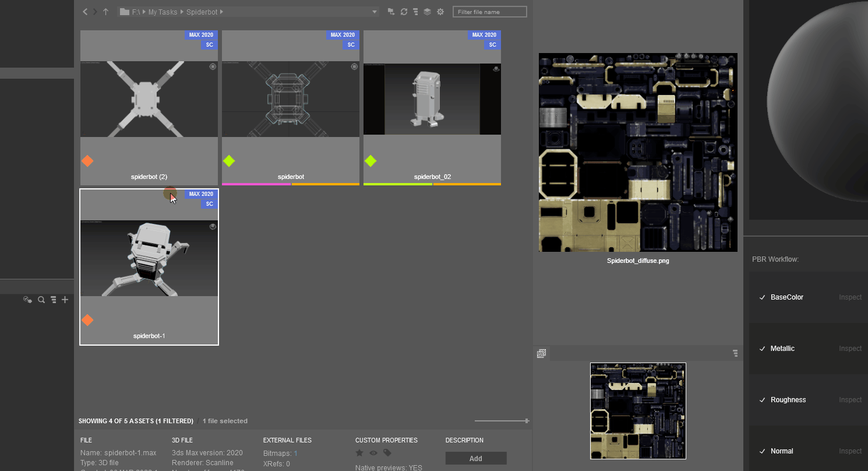Select the spiderbot (2) asset thumbnail
868x471 pixels.
coord(149,99)
